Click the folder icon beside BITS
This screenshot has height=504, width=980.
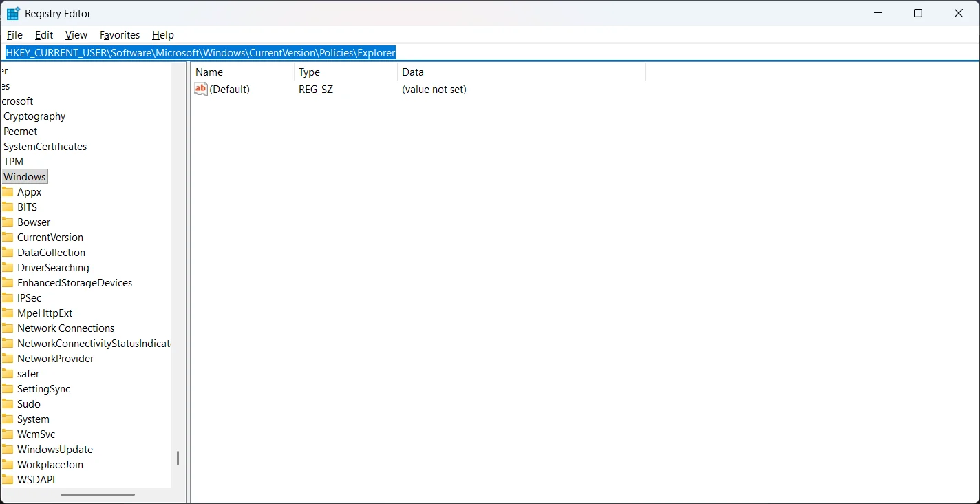click(8, 207)
